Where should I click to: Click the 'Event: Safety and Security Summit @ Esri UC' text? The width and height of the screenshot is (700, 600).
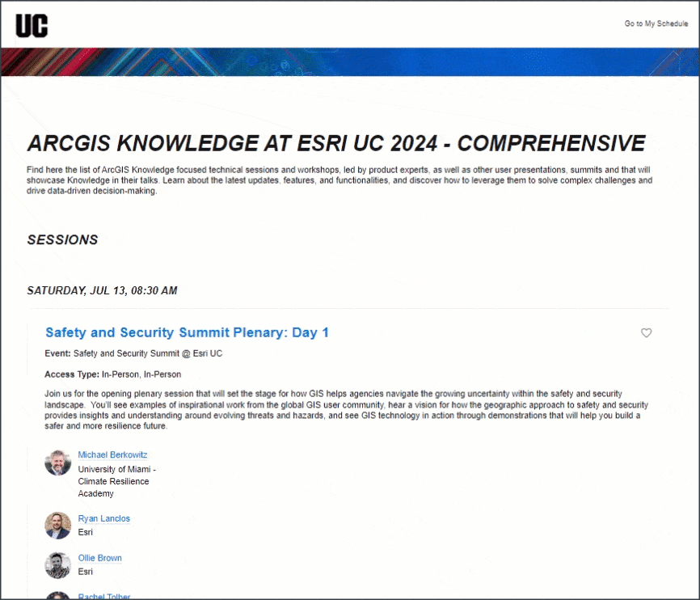(x=133, y=353)
